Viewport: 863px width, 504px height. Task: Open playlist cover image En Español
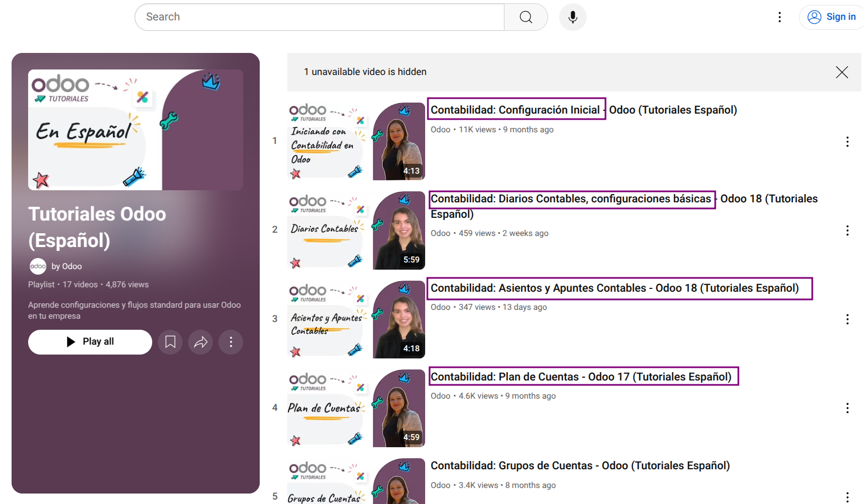pyautogui.click(x=136, y=130)
